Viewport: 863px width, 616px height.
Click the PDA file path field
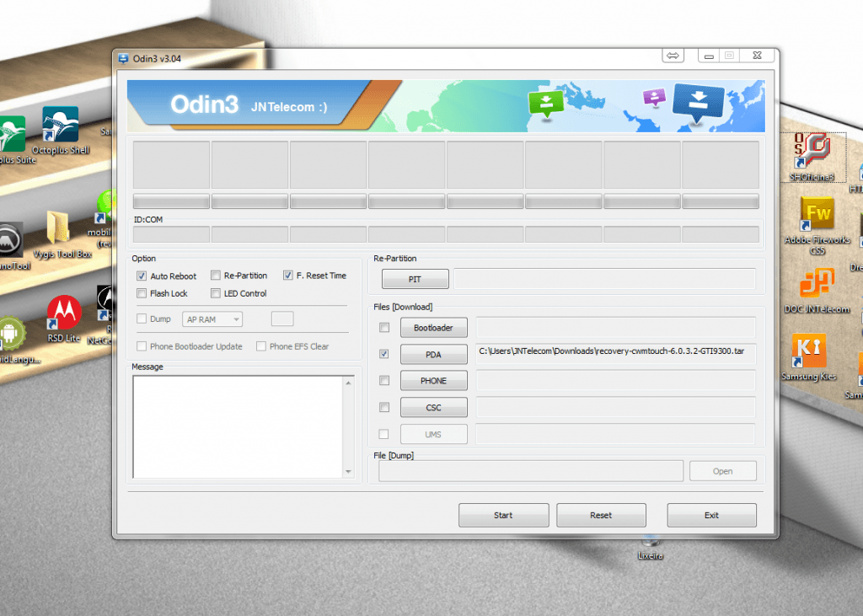(616, 354)
